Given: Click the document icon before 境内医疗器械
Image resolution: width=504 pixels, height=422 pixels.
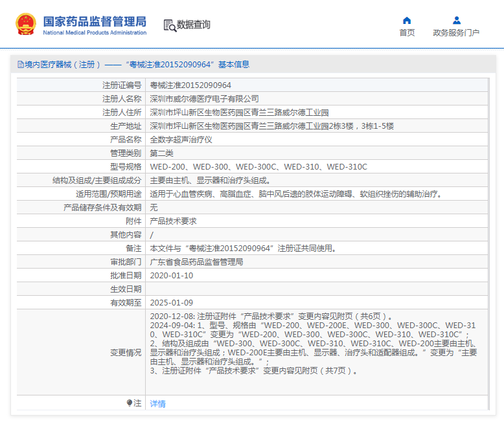Looking at the screenshot, I should [x=21, y=65].
